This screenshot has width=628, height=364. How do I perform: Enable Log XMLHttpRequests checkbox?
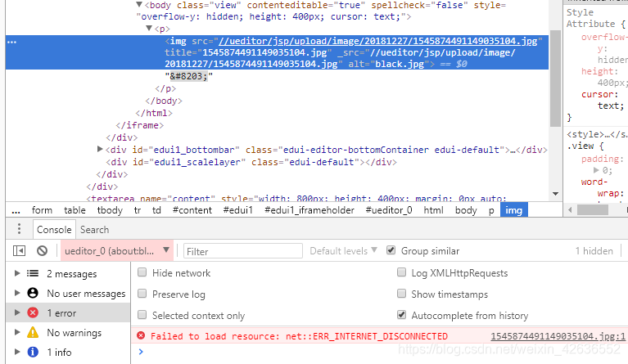point(401,272)
